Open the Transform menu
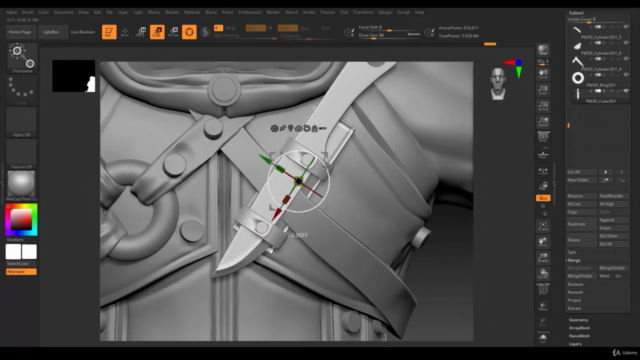Image resolution: width=640 pixels, height=360 pixels. pyautogui.click(x=363, y=12)
